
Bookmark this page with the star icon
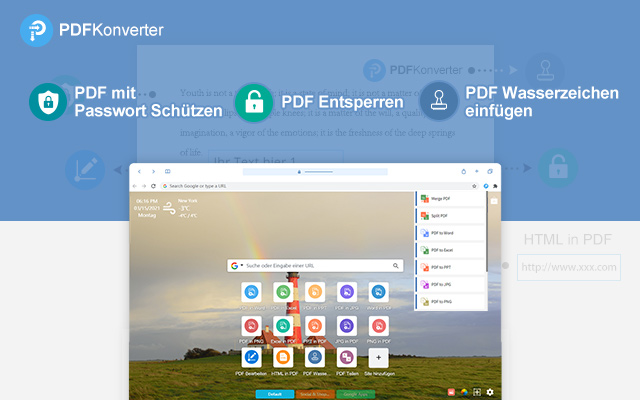[474, 186]
